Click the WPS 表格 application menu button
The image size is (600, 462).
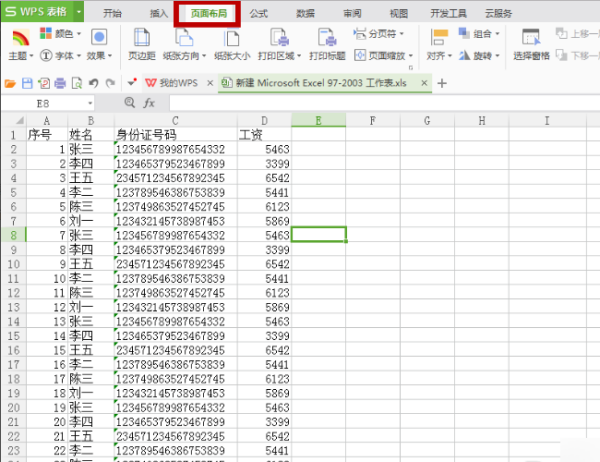40,12
